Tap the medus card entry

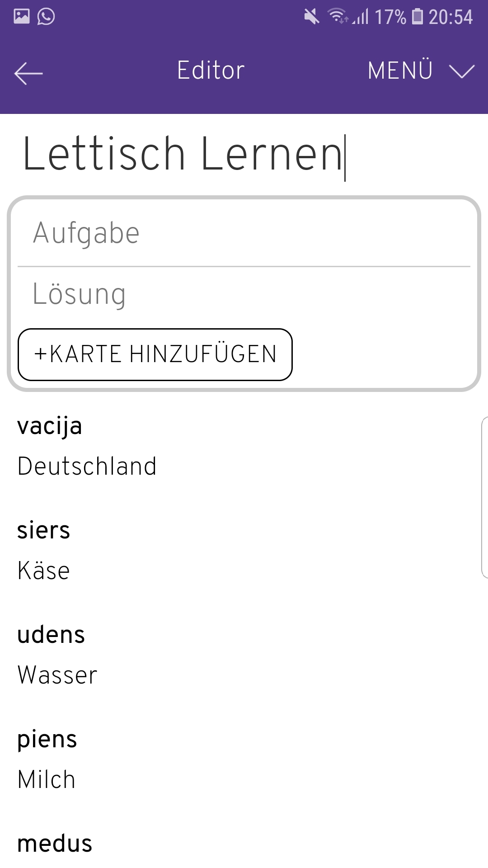tap(55, 844)
